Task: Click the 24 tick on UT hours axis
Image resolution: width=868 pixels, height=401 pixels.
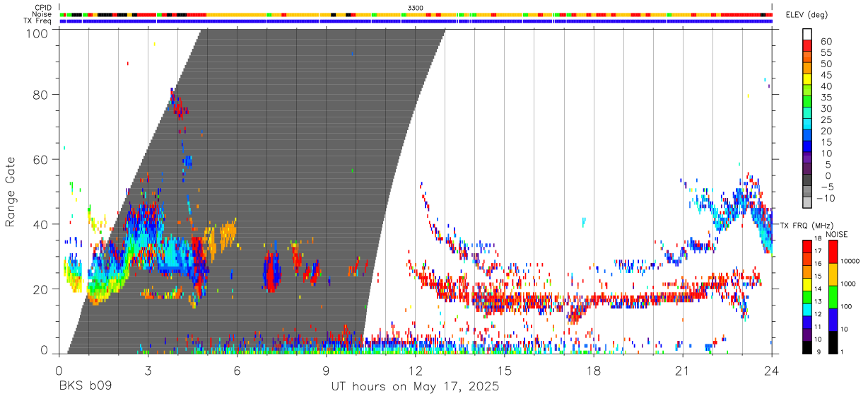Action: click(x=771, y=371)
